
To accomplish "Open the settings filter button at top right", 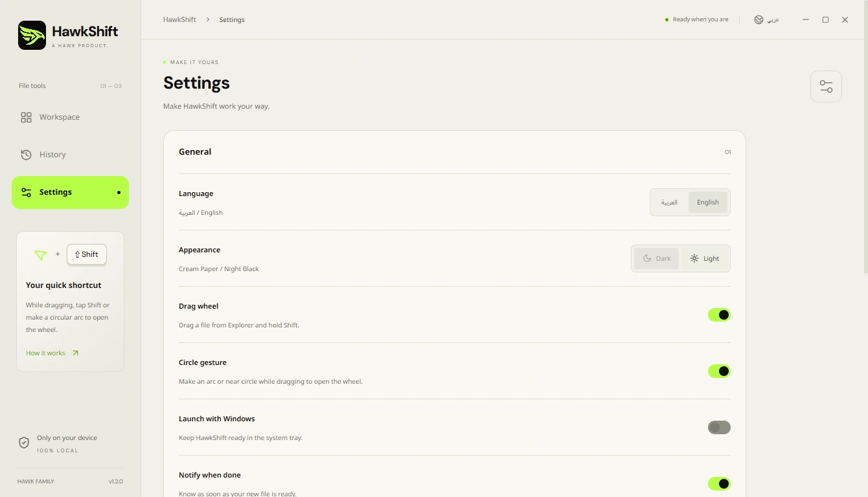I will pyautogui.click(x=826, y=86).
